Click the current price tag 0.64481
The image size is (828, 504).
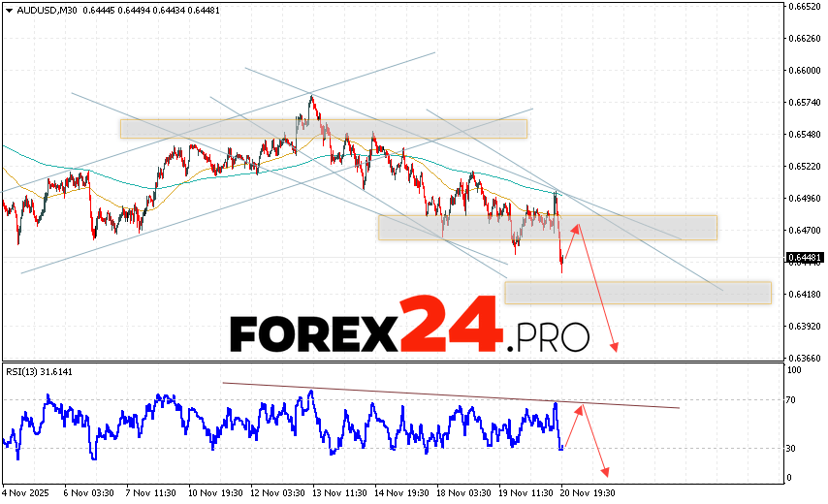pyautogui.click(x=805, y=258)
